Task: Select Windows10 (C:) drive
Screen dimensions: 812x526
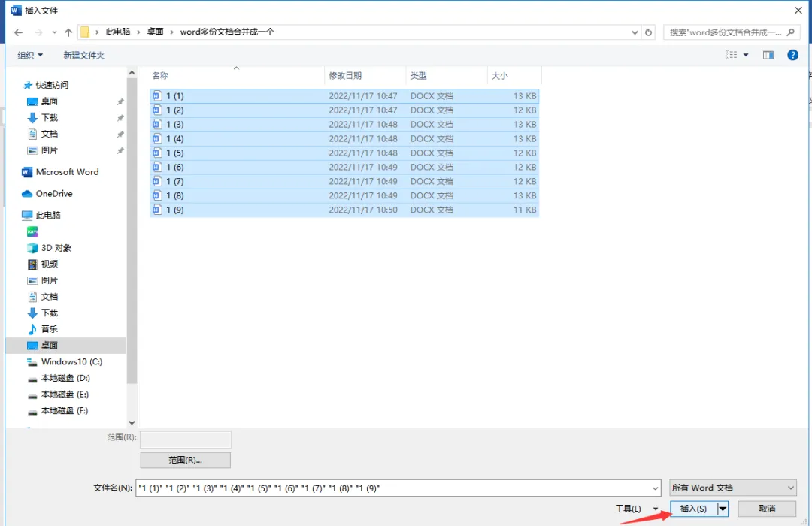Action: (x=71, y=362)
